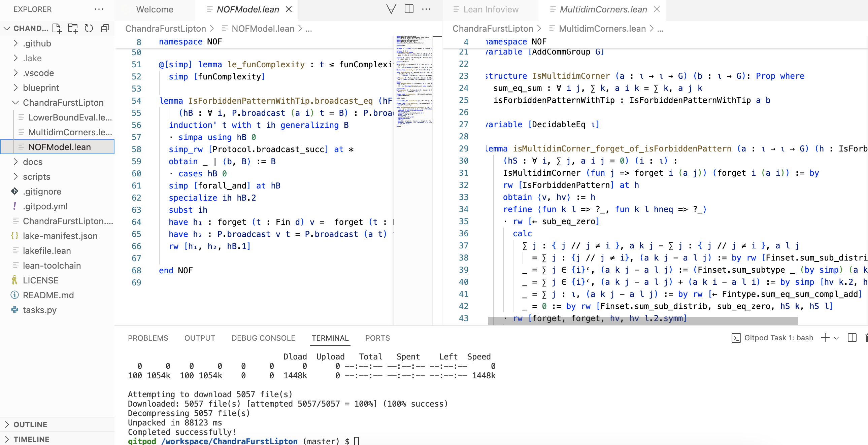The image size is (868, 445).
Task: Expand the blueprint folder
Action: pyautogui.click(x=41, y=88)
